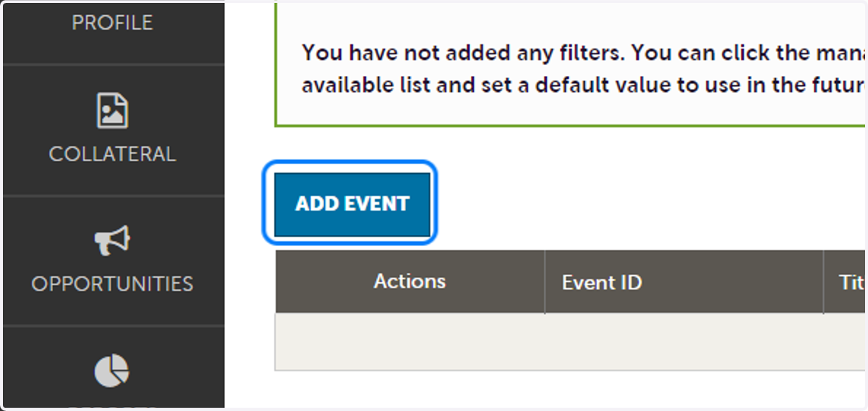Click the divider between Actions and Event ID headers
The image size is (868, 411).
(x=545, y=282)
